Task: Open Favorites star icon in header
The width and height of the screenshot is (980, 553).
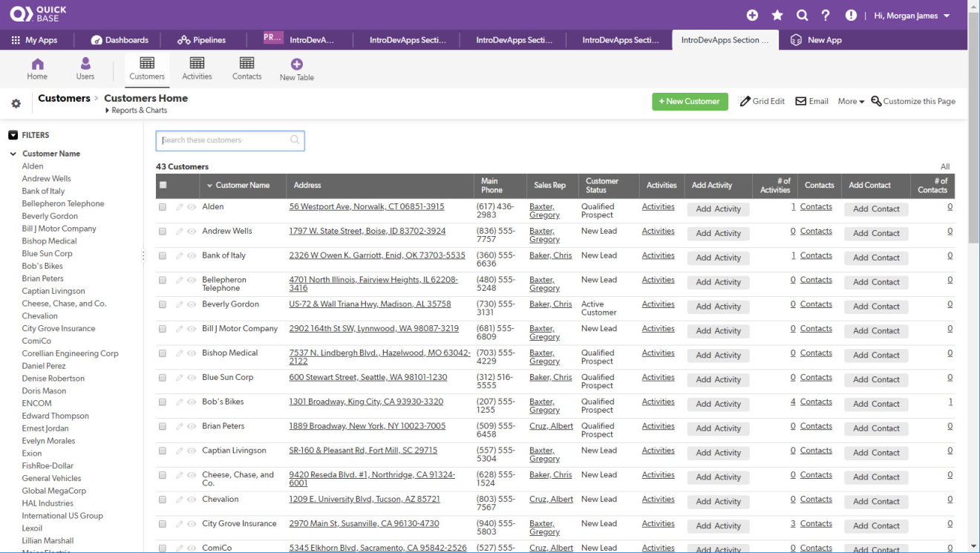Action: pos(777,16)
